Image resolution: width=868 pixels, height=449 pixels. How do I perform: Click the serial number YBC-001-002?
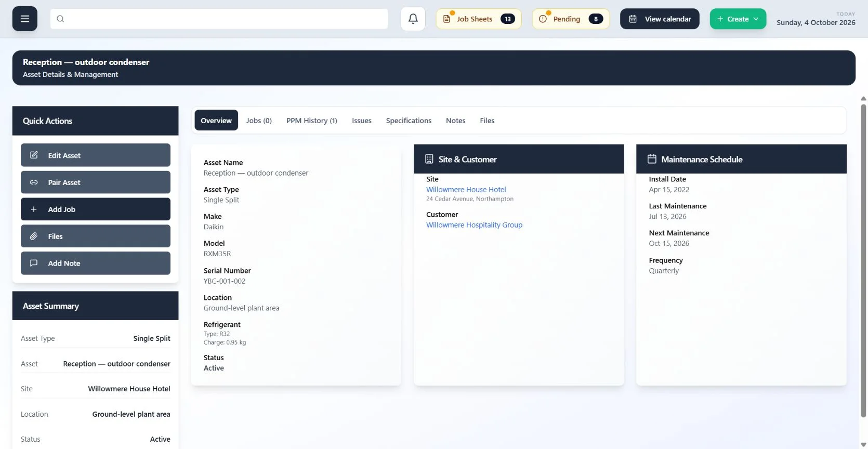click(225, 281)
